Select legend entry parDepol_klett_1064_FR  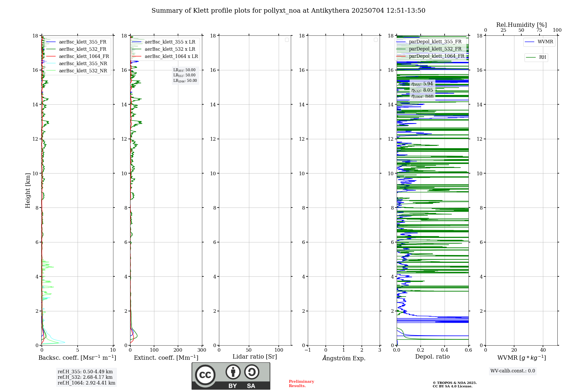point(430,56)
